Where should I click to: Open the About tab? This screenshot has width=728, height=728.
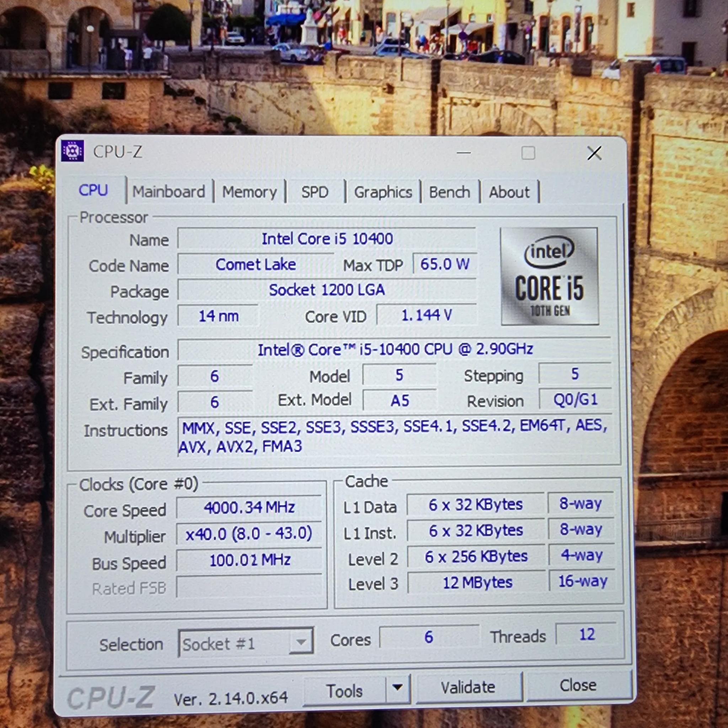pos(509,192)
